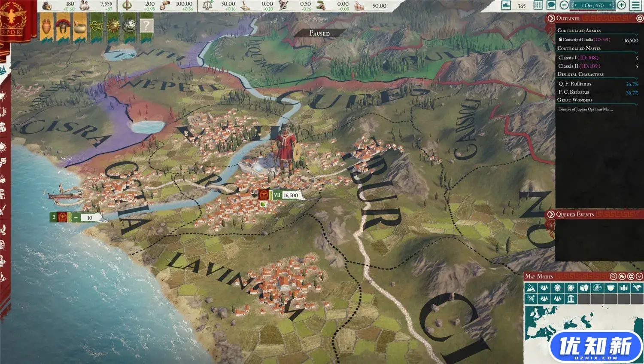Viewport: 644px width, 364px height.
Task: Click the golden sun banner on the green flag
Action: tap(113, 27)
